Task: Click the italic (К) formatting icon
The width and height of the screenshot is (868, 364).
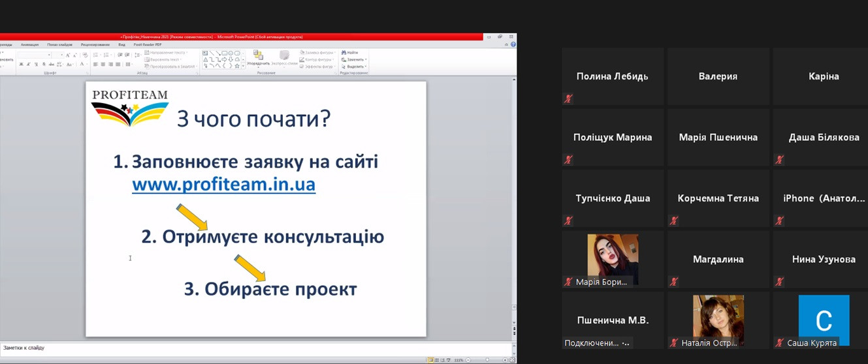Action: click(x=29, y=64)
